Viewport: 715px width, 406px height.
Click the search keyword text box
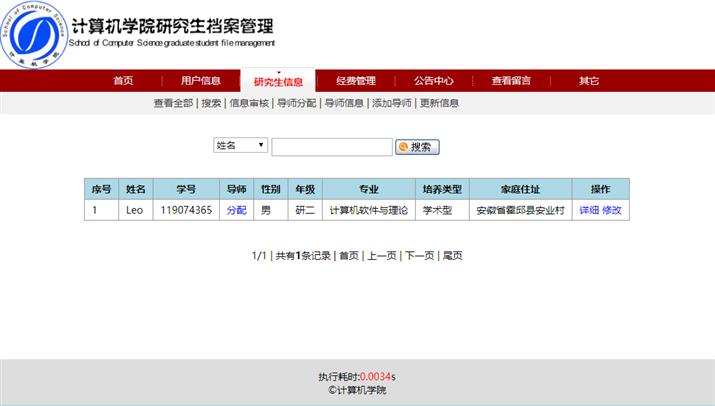coord(331,147)
